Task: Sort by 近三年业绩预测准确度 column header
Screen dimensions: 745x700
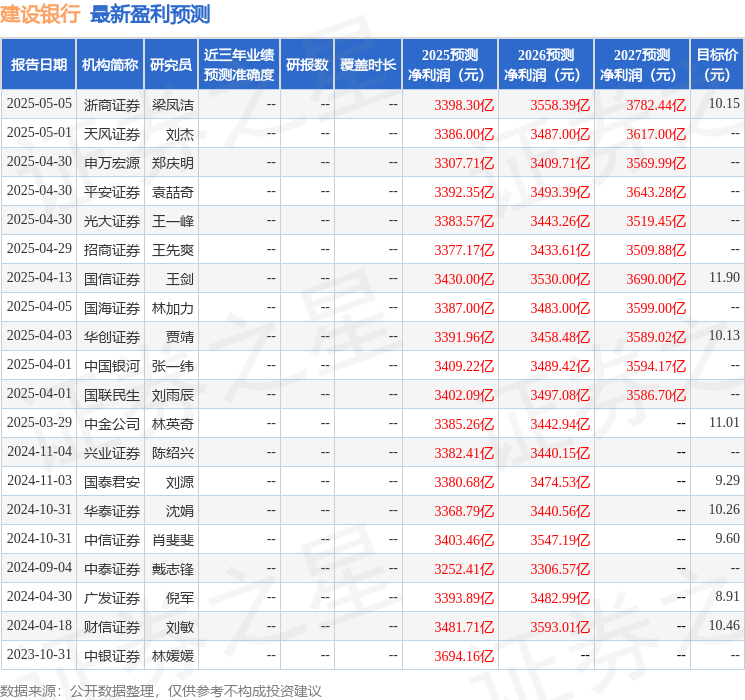Action: (238, 64)
